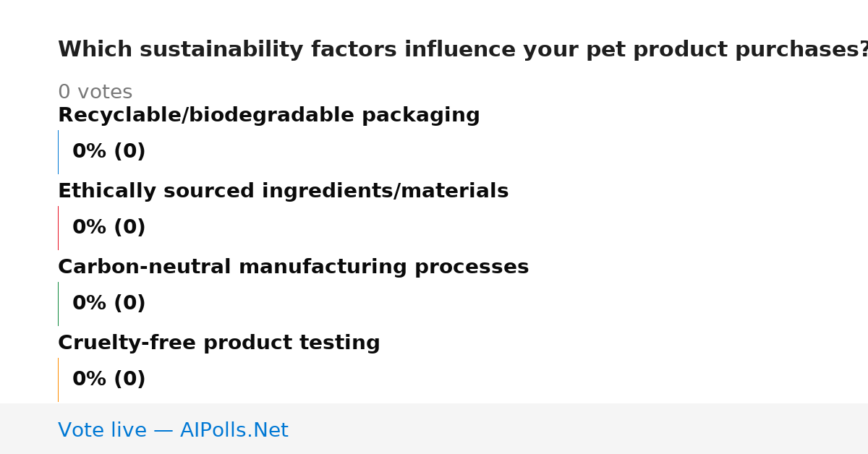Click the orange result bar for Cruelty-free

click(58, 380)
